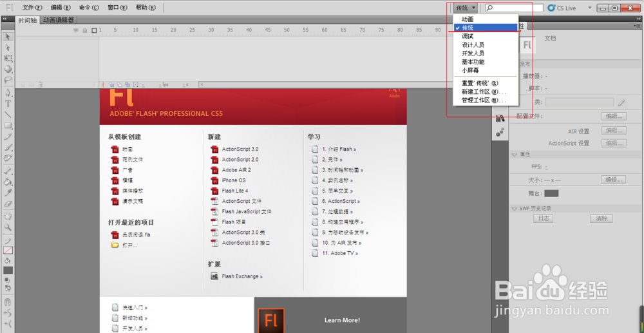The height and width of the screenshot is (333, 644).
Task: Click the straighten option icon
Action: (8, 323)
